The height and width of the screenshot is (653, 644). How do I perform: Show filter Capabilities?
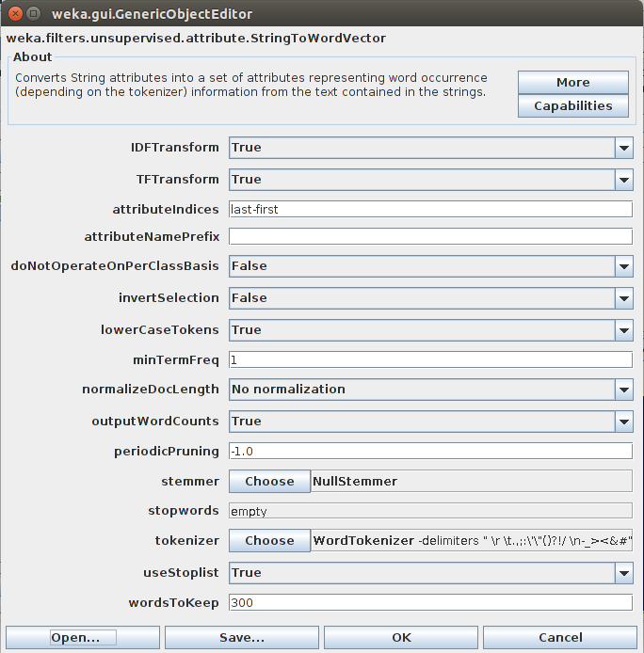tap(573, 106)
